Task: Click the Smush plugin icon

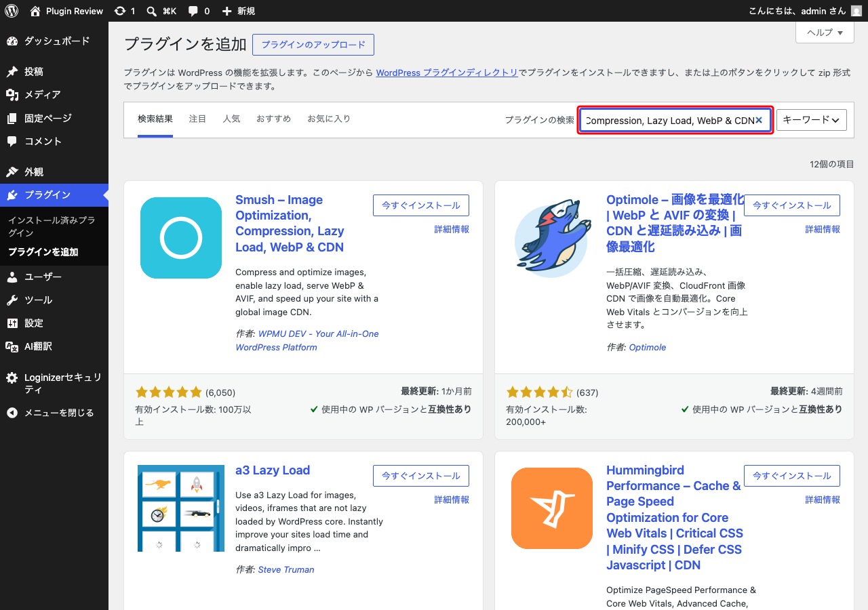Action: [181, 238]
